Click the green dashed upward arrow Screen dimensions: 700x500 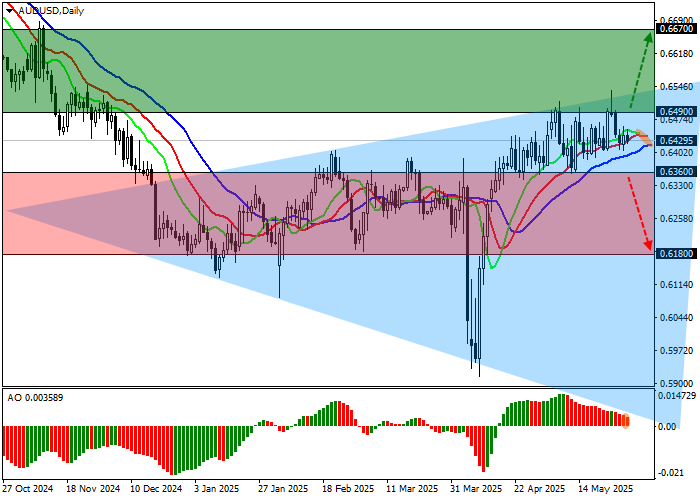pos(640,70)
